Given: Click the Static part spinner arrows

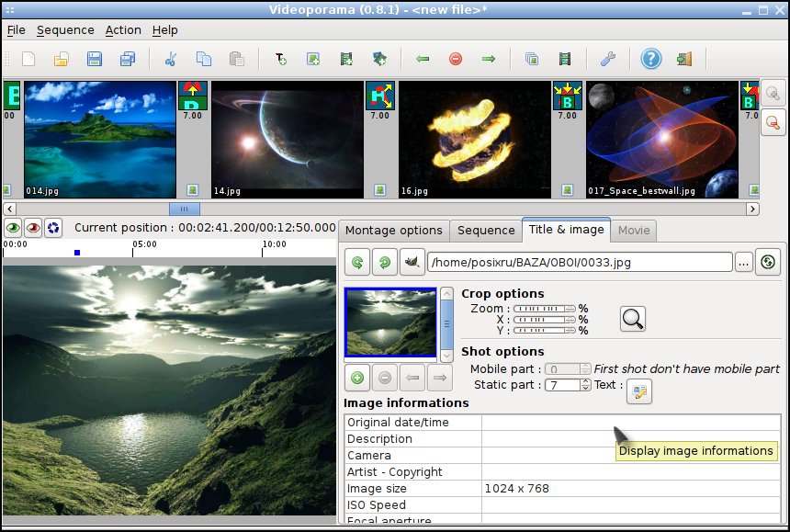Looking at the screenshot, I should (585, 385).
